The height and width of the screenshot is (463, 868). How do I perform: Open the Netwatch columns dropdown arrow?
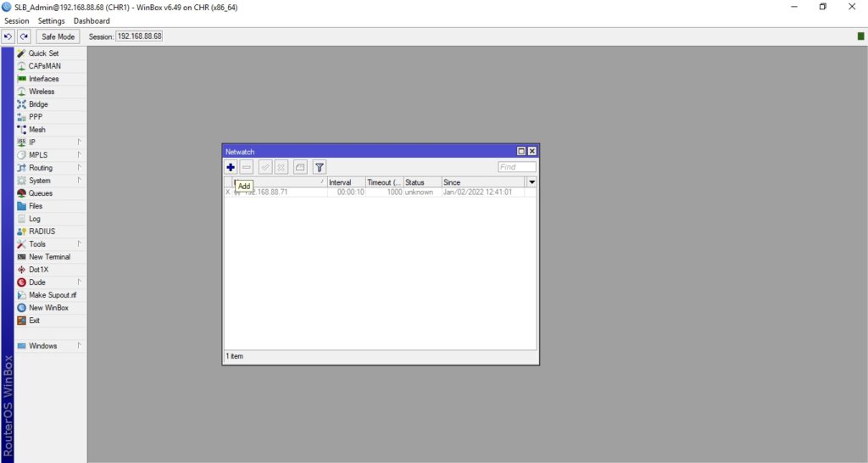(x=532, y=182)
